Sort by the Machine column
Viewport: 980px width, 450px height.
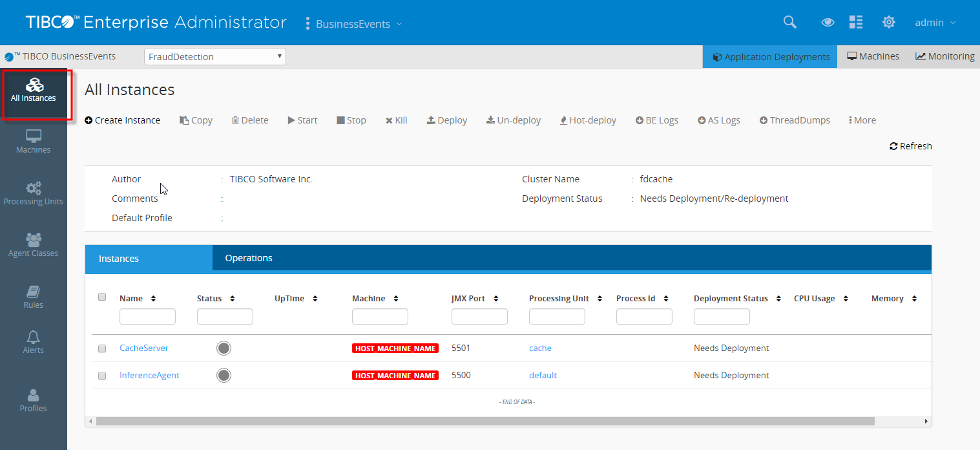pos(396,299)
